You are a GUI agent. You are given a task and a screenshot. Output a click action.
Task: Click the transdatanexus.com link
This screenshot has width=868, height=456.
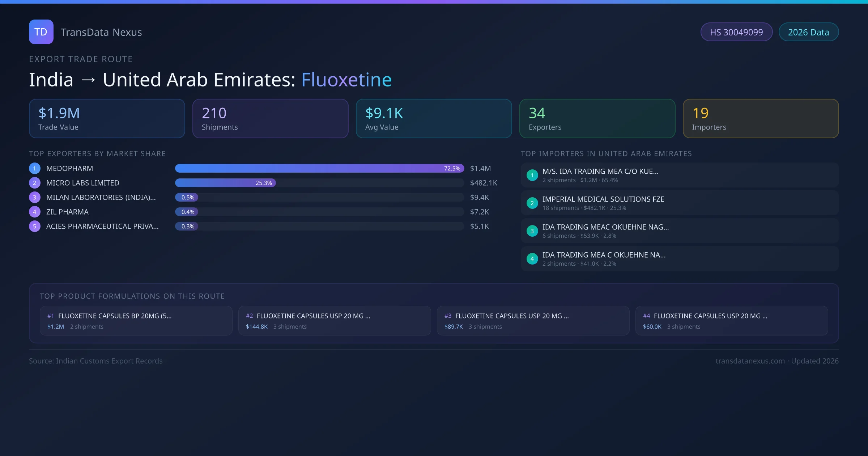(x=750, y=361)
